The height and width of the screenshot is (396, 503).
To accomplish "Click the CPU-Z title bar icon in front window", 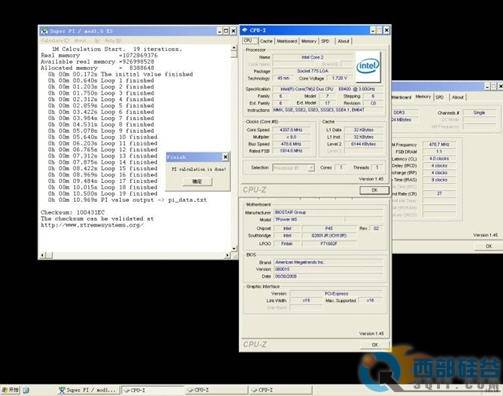I will pyautogui.click(x=245, y=30).
